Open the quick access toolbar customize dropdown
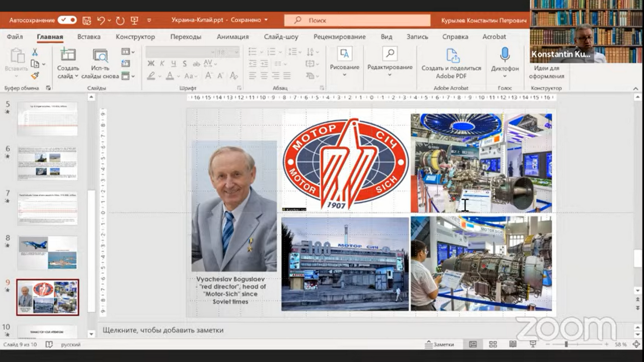Screen dimensions: 644x362 149,20
